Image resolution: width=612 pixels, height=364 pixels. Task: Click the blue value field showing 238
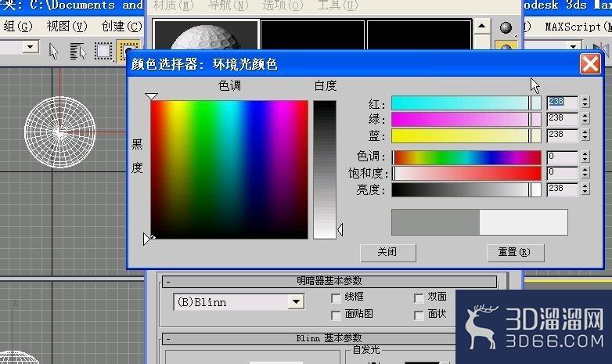click(562, 135)
